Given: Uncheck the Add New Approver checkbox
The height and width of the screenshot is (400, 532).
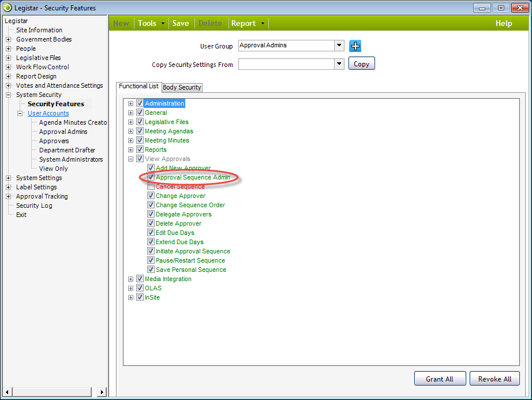Looking at the screenshot, I should (151, 167).
